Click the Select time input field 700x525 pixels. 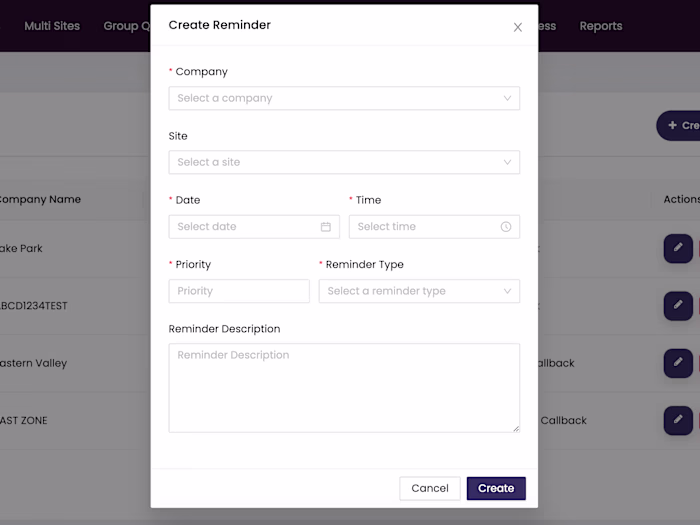[425, 227]
